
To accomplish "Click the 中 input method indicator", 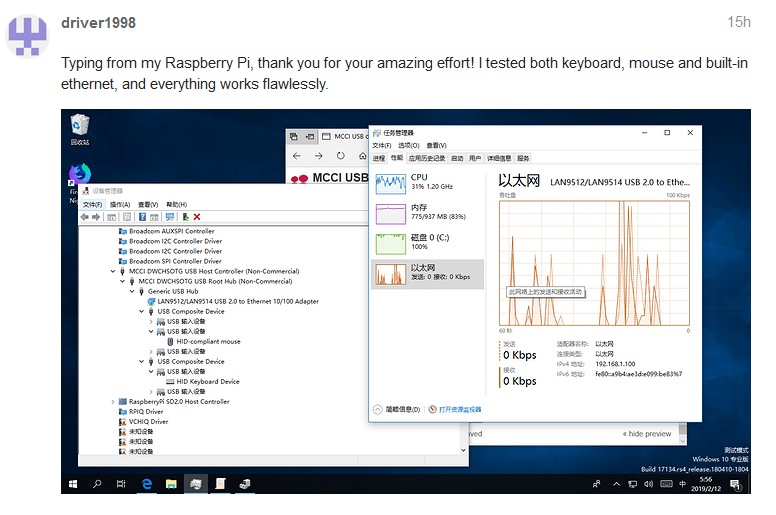I will pos(682,484).
